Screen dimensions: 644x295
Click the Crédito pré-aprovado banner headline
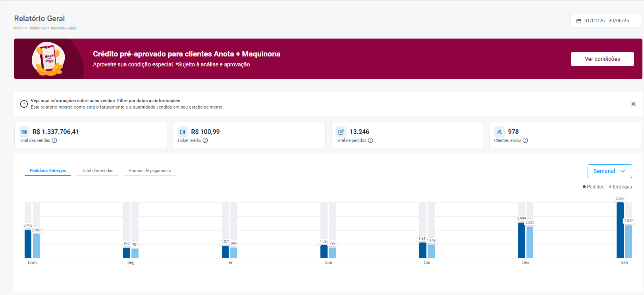coord(187,54)
